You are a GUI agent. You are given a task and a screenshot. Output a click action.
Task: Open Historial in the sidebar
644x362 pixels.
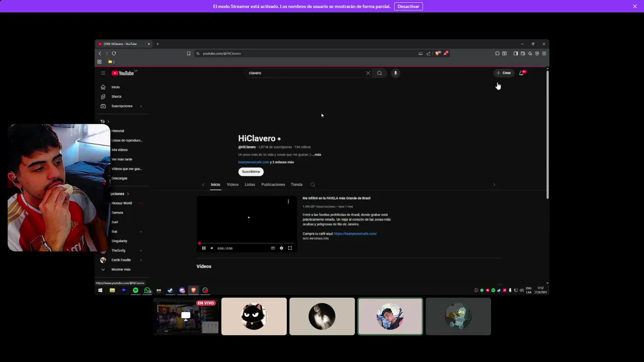click(118, 131)
